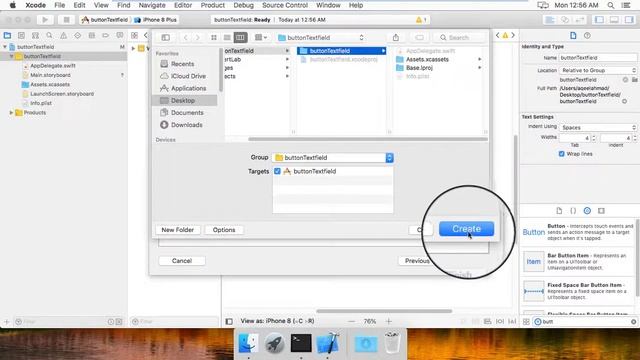Click the Name field in Identity panel
The image size is (640, 360).
[x=598, y=58]
